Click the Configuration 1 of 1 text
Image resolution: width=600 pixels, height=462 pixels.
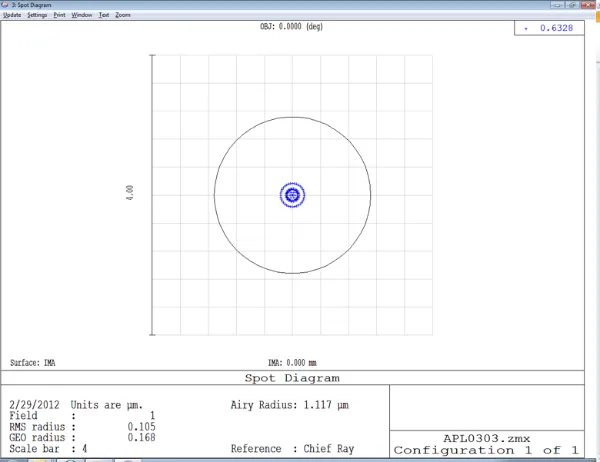click(493, 450)
